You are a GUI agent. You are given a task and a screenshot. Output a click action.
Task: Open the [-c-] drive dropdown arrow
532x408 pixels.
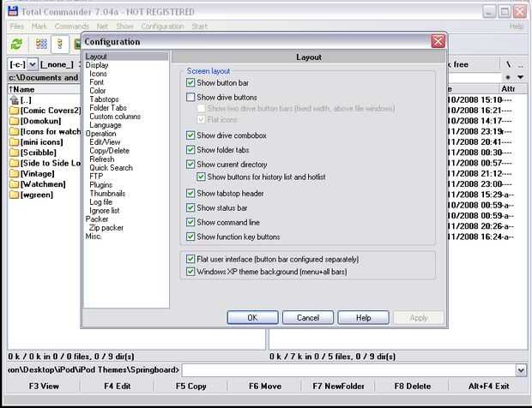tap(33, 64)
